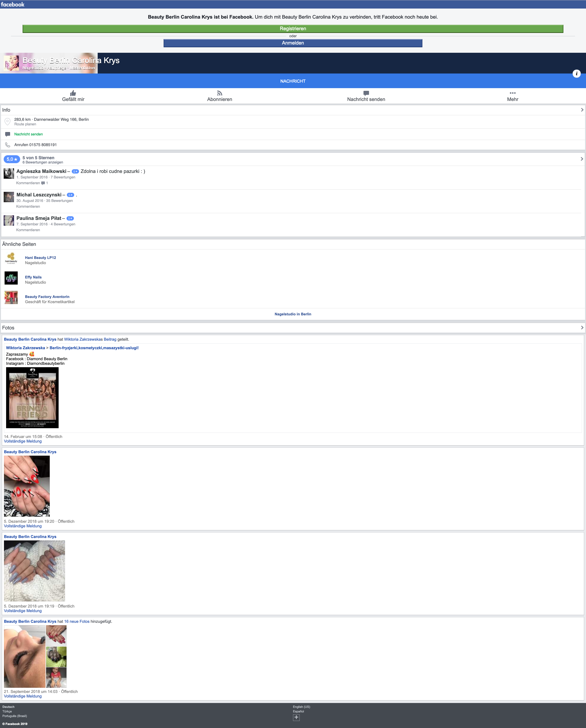Click the phone icon next to Anrufen
The width and height of the screenshot is (586, 728).
(7, 145)
